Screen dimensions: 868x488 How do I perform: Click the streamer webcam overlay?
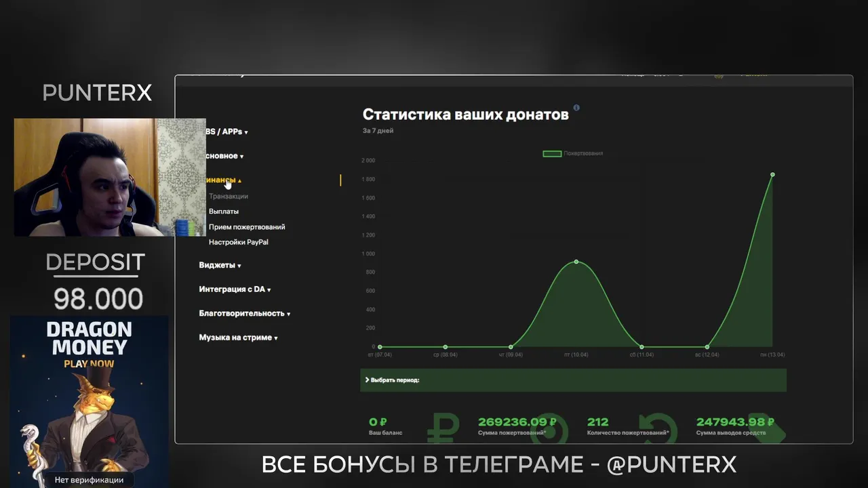tap(109, 178)
